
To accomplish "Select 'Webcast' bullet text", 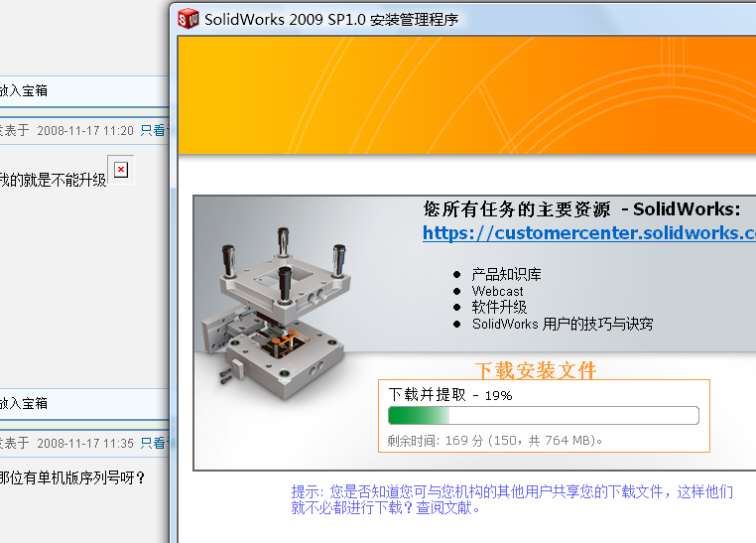I will click(x=497, y=291).
